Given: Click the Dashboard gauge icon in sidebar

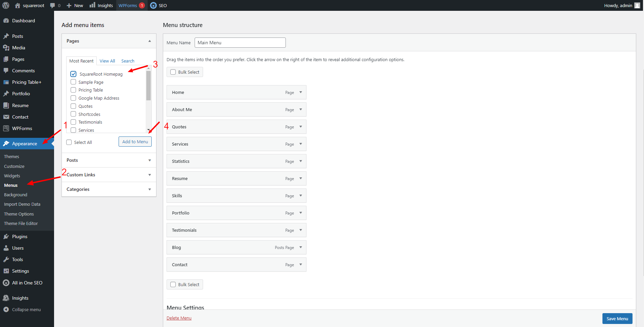Looking at the screenshot, I should coord(6,21).
